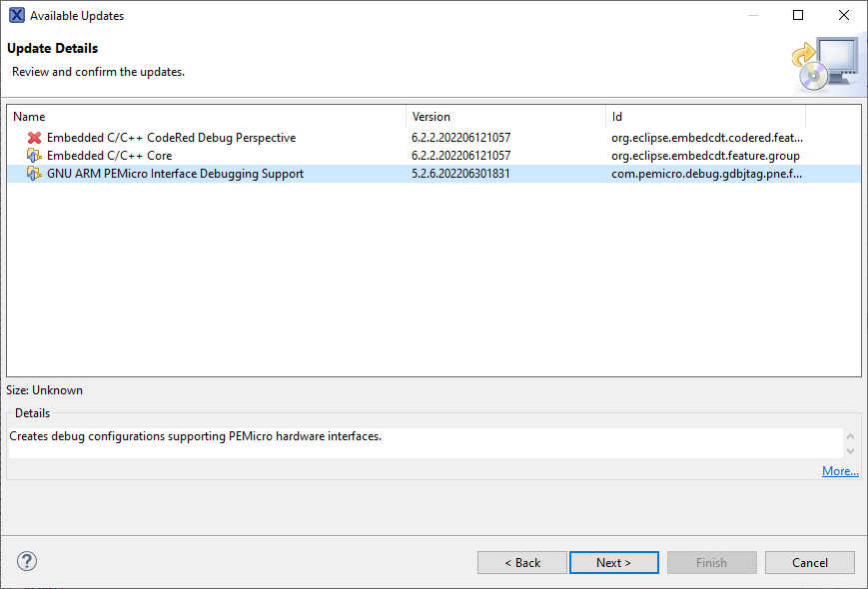Image resolution: width=868 pixels, height=589 pixels.
Task: Minimize the Available Updates window
Action: 751,15
